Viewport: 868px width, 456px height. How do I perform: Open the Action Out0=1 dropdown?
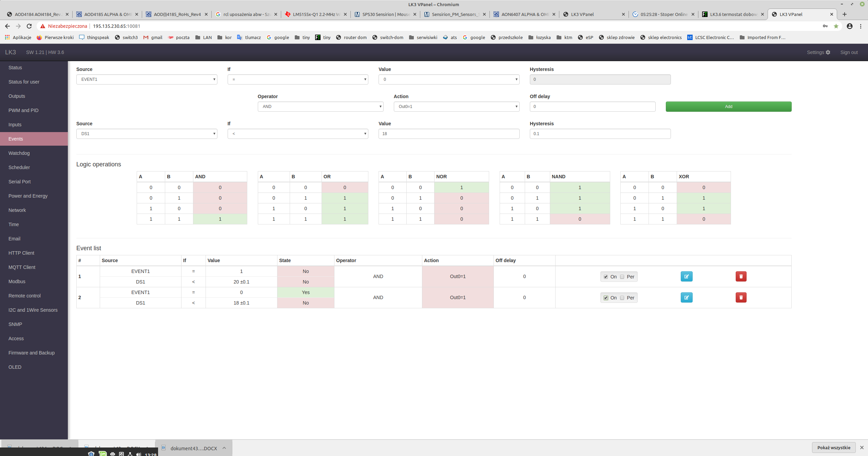[456, 107]
